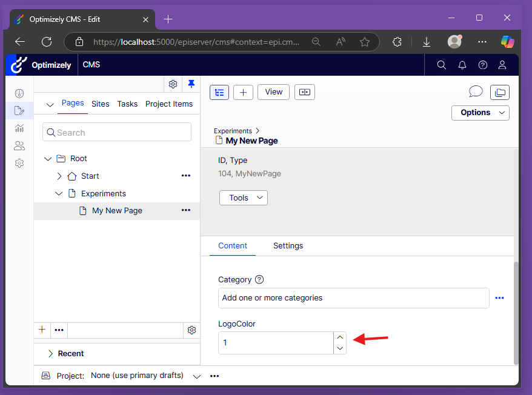
Task: Open the Project selection dropdown chevron
Action: pos(197,376)
